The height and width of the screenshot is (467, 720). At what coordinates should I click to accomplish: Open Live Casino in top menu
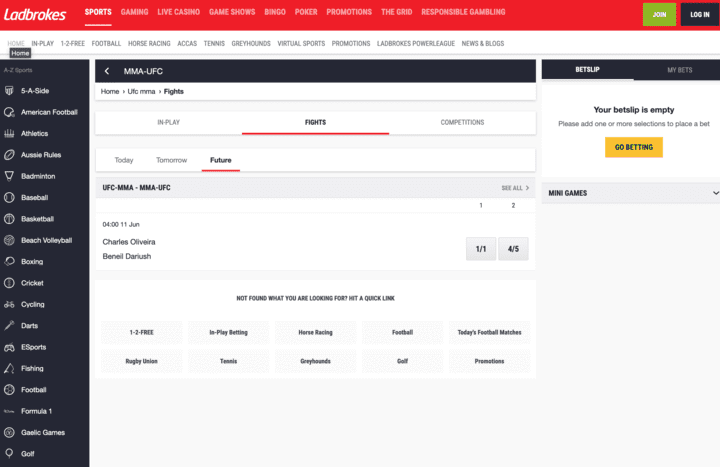click(179, 12)
